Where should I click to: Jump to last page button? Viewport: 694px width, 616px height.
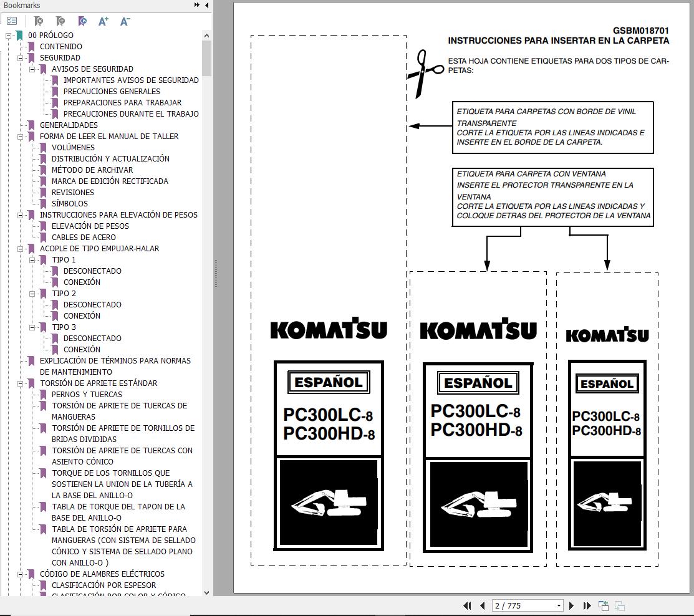587,605
